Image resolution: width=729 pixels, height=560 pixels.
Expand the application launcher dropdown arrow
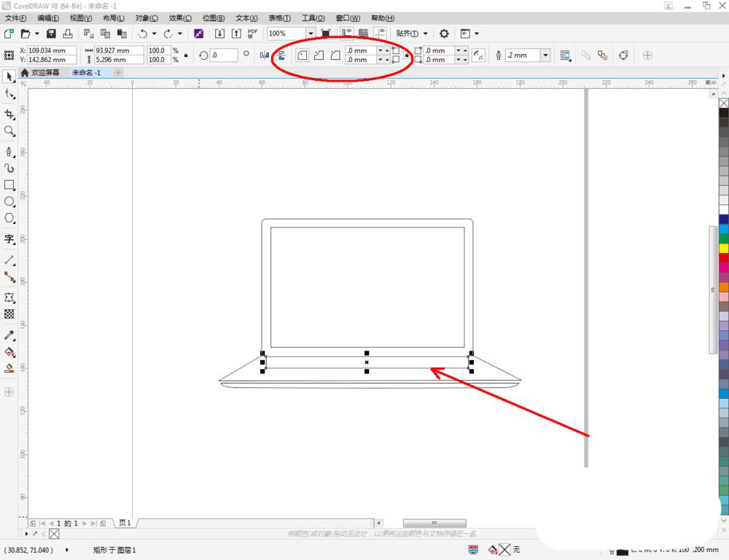477,34
